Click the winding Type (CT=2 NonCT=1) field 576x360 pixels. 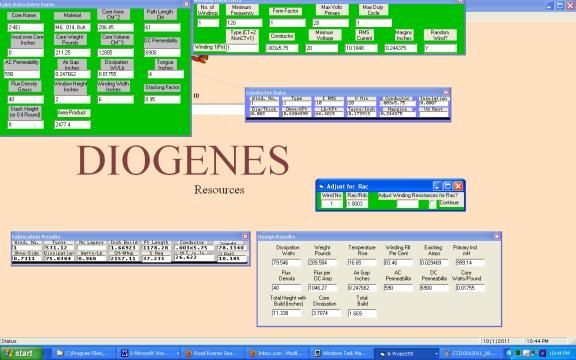pyautogui.click(x=242, y=48)
